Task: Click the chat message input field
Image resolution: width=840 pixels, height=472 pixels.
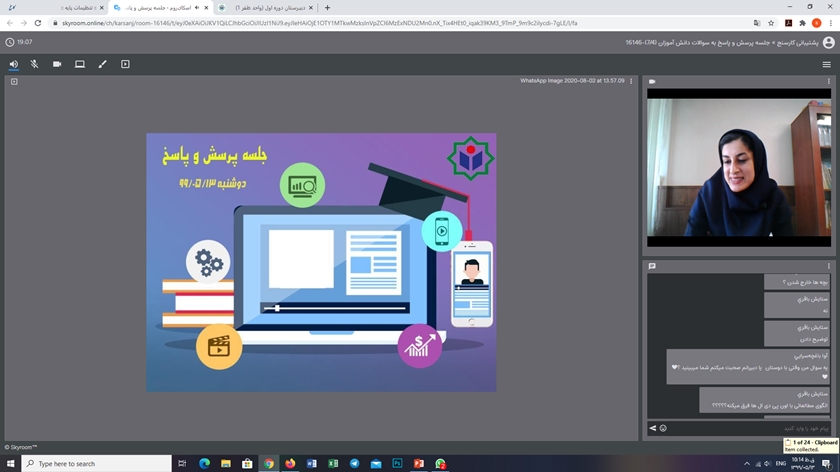Action: [x=740, y=428]
